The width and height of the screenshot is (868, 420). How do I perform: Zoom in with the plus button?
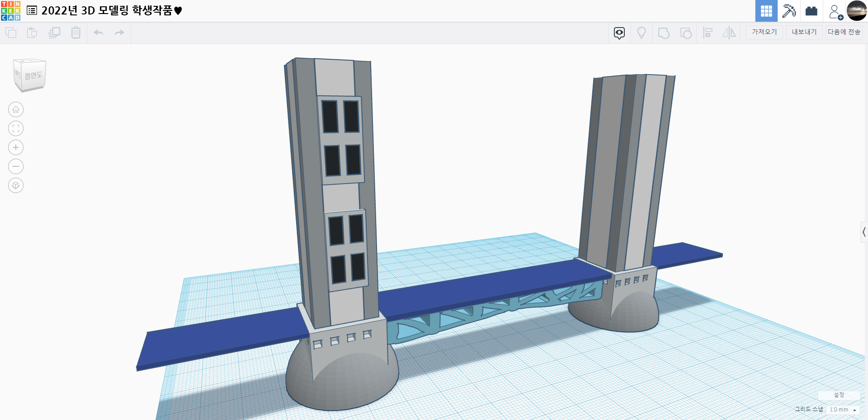[x=16, y=147]
